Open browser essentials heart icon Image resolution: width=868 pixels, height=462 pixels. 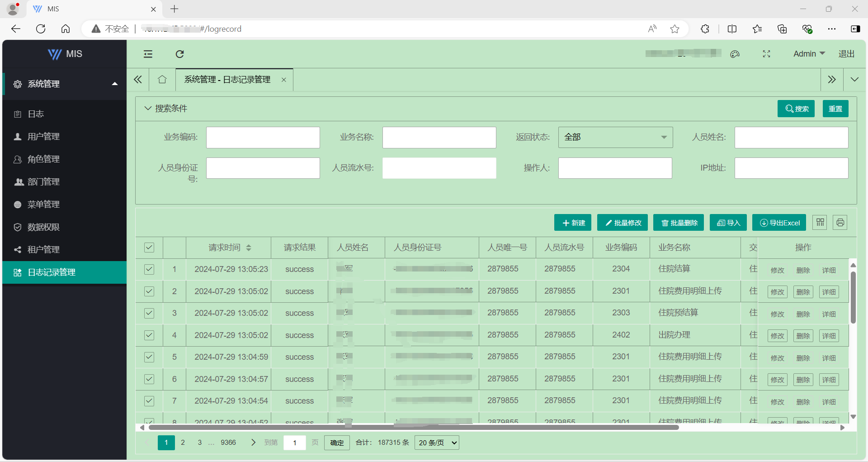(807, 29)
